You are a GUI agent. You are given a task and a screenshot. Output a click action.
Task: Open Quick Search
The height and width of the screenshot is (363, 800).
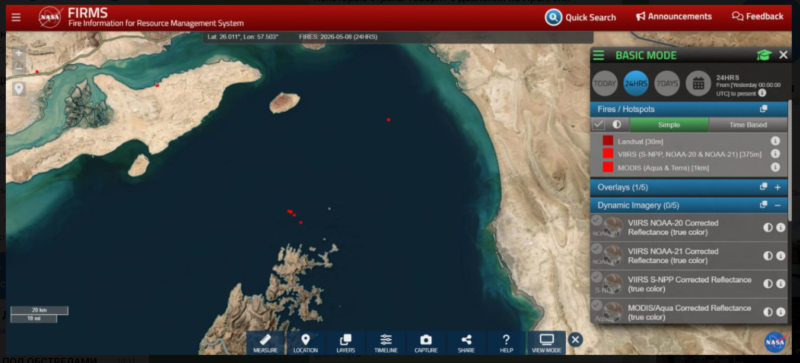click(x=581, y=17)
